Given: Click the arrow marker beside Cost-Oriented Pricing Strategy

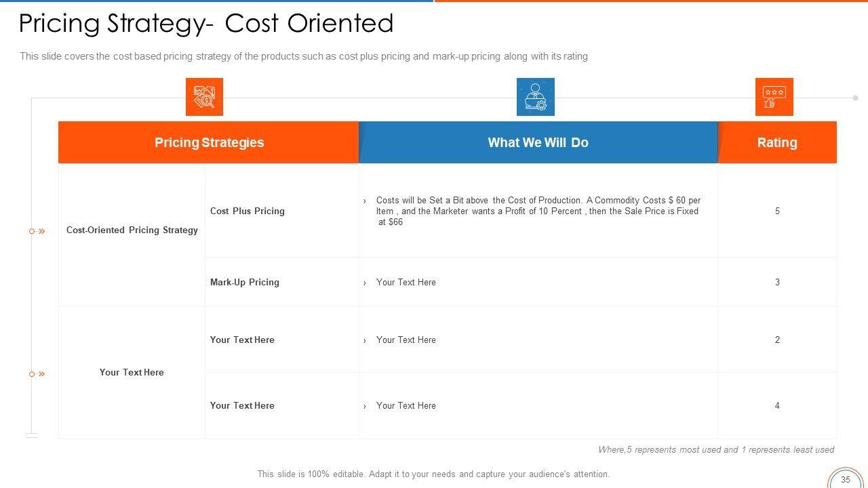Looking at the screenshot, I should [x=37, y=231].
